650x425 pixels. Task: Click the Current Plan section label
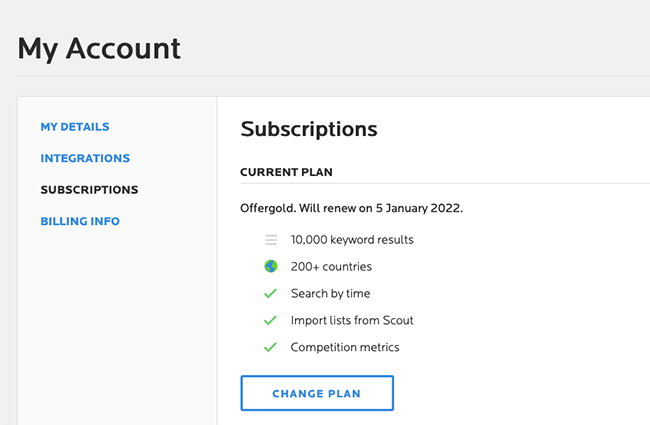tap(286, 172)
